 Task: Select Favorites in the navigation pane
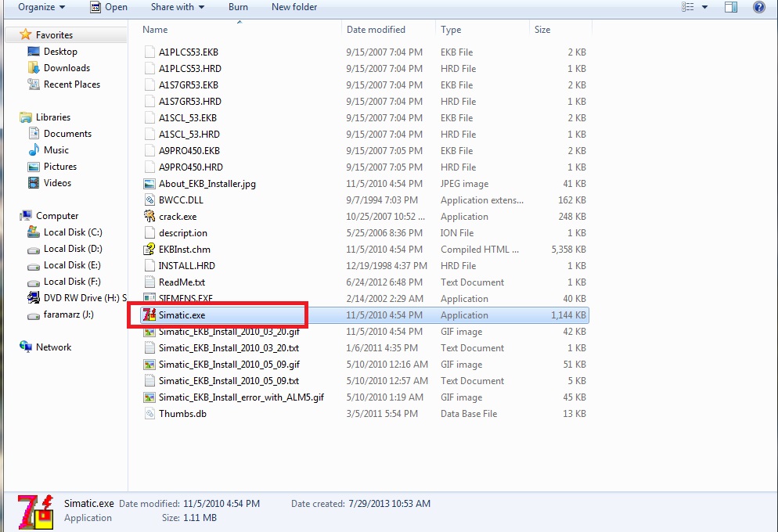[54, 34]
